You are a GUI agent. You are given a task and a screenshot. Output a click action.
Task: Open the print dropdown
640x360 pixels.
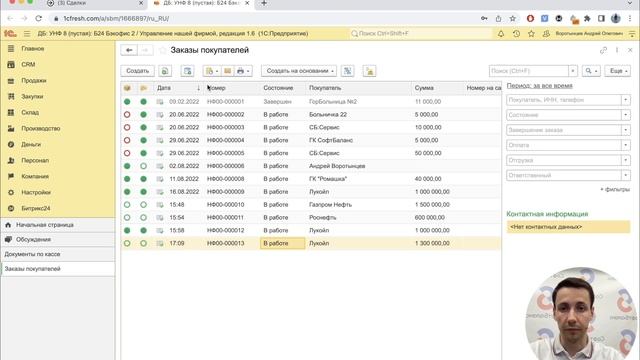click(243, 71)
